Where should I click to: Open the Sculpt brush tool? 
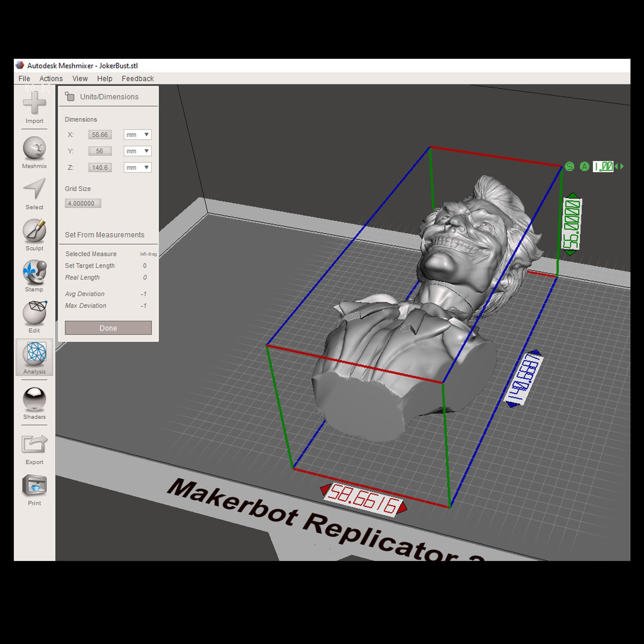pyautogui.click(x=34, y=230)
